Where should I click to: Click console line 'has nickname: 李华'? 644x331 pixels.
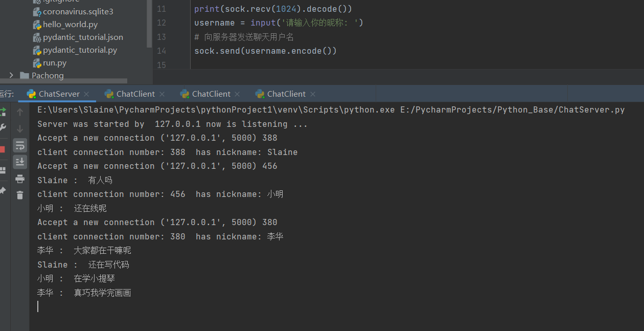point(160,236)
